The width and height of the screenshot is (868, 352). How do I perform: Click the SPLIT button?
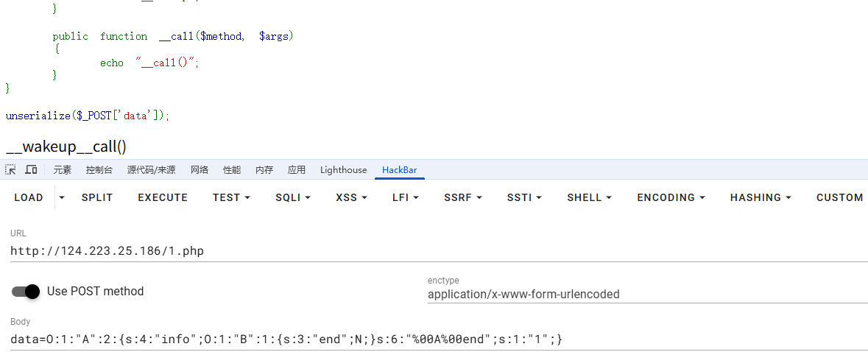[97, 197]
